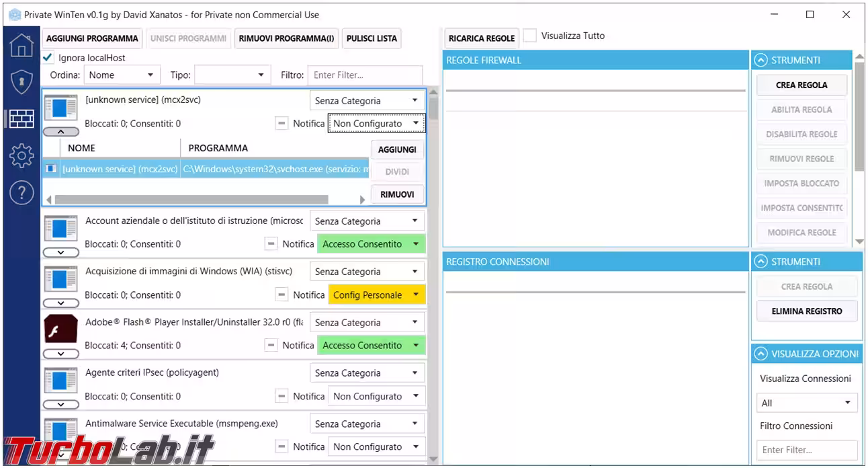Open Accesso Consentito dropdown for Account aziendale
The image size is (868, 468).
point(371,244)
